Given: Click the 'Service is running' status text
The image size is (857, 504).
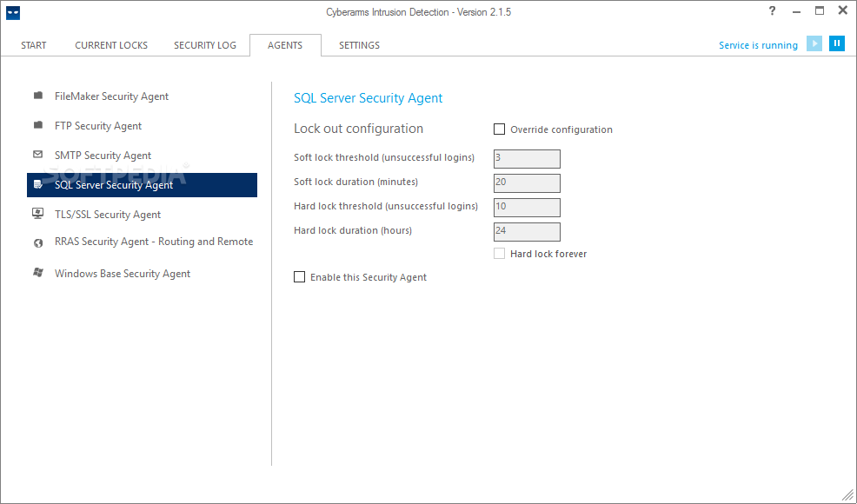Looking at the screenshot, I should 758,45.
